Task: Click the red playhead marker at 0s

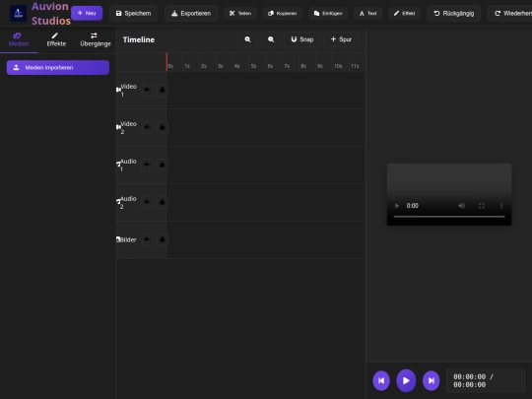Action: (166, 62)
